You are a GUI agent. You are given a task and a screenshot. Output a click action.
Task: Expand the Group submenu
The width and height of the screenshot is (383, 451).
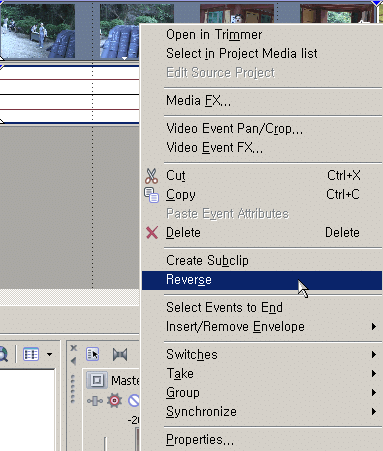tap(262, 393)
